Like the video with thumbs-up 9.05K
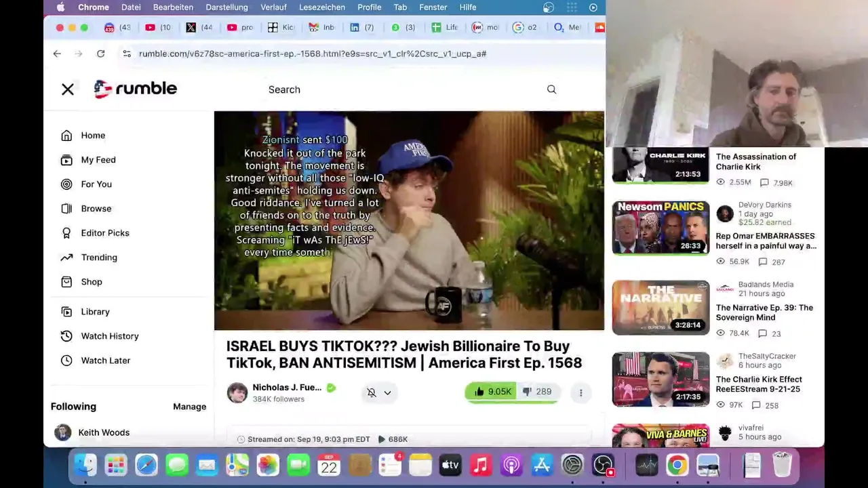 [x=492, y=392]
